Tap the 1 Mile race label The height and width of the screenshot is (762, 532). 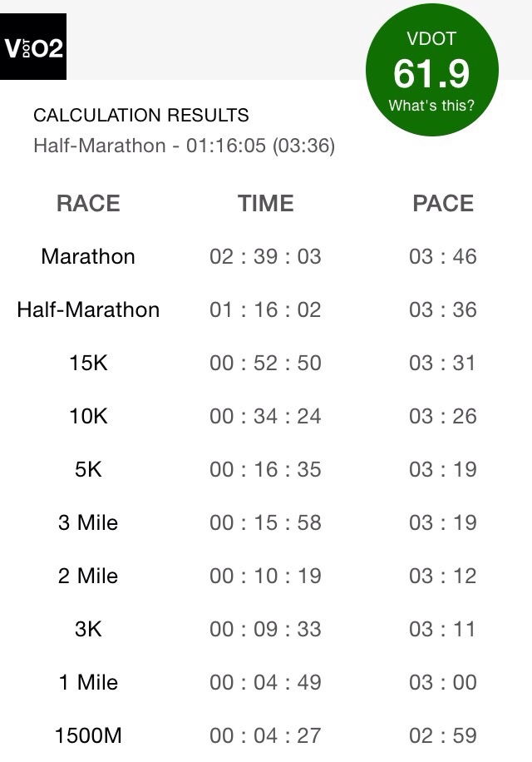click(88, 682)
